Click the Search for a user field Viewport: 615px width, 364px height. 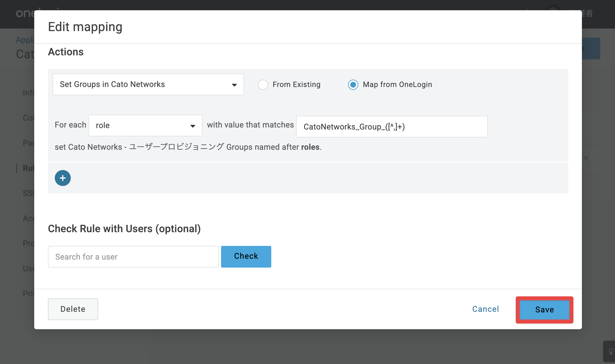tap(133, 257)
